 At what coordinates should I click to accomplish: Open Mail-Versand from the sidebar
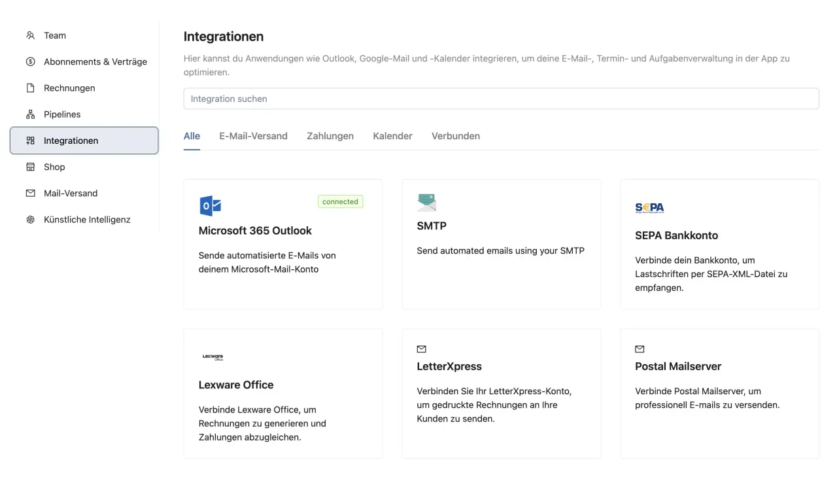pos(71,193)
